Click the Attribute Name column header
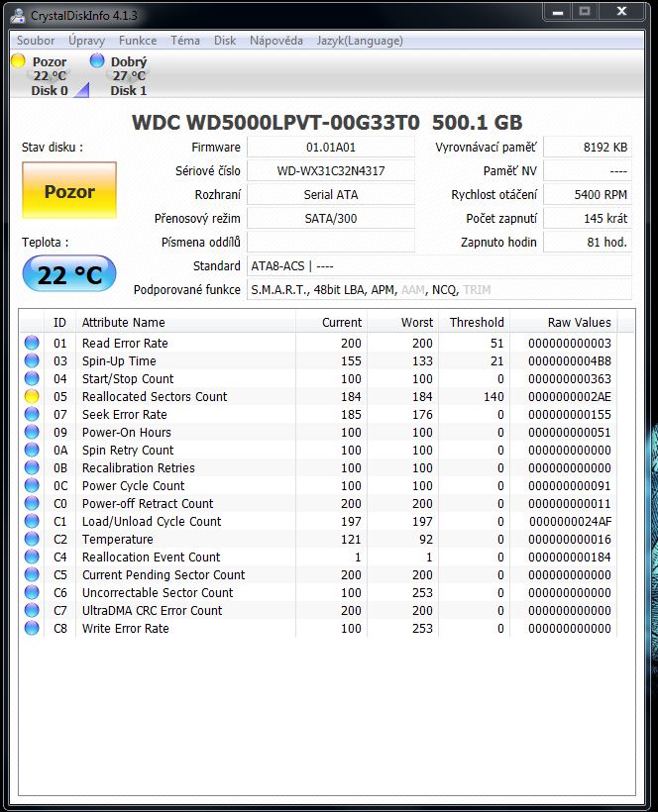The image size is (658, 812). tap(185, 322)
